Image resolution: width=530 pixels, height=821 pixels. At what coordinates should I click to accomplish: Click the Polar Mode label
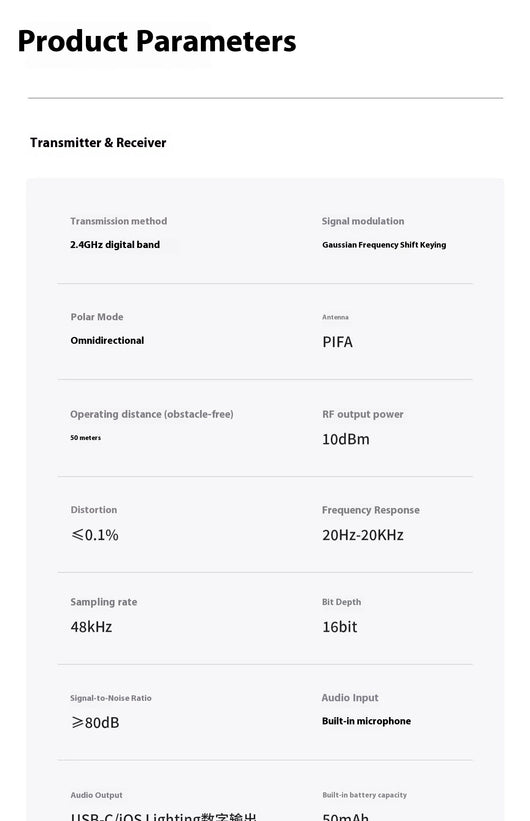(97, 317)
